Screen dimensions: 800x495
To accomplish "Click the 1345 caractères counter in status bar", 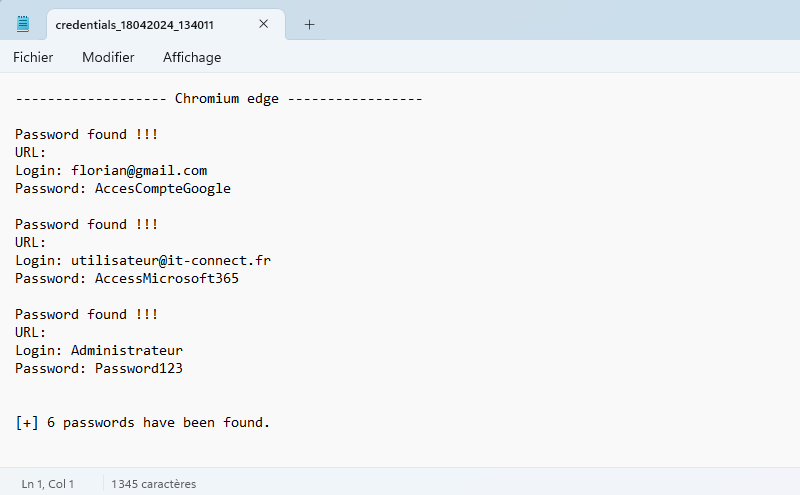I will [x=154, y=484].
